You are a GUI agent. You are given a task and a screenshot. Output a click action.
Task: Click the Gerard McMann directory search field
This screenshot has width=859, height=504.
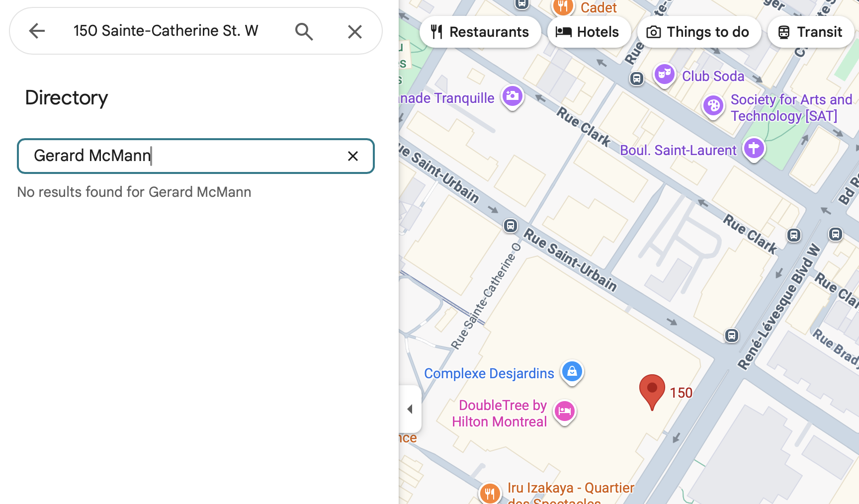[196, 156]
